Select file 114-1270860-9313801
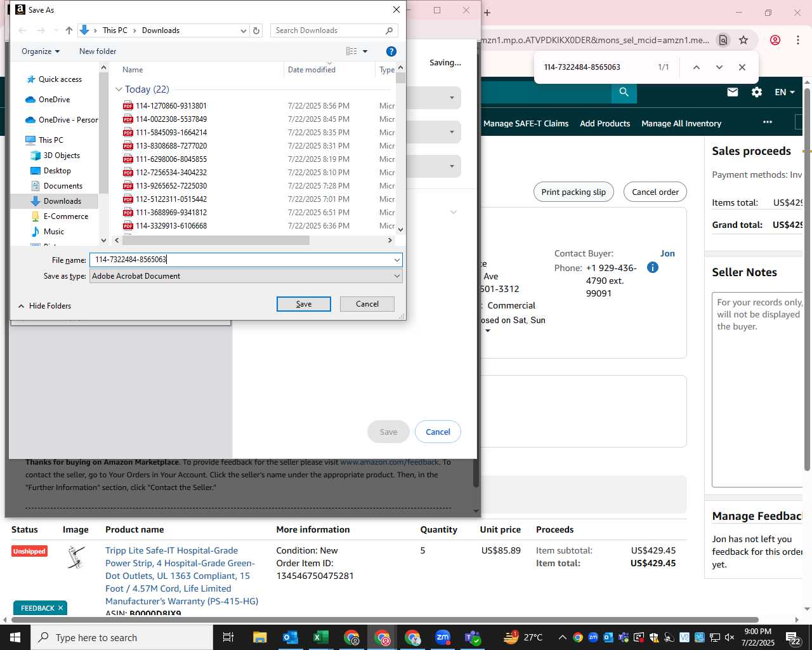812x650 pixels. (x=171, y=106)
